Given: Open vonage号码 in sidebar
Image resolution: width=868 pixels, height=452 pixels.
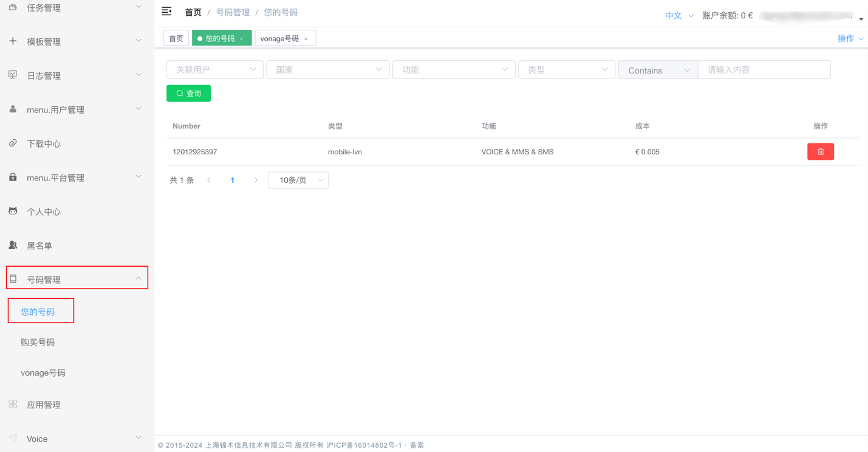Looking at the screenshot, I should 43,372.
